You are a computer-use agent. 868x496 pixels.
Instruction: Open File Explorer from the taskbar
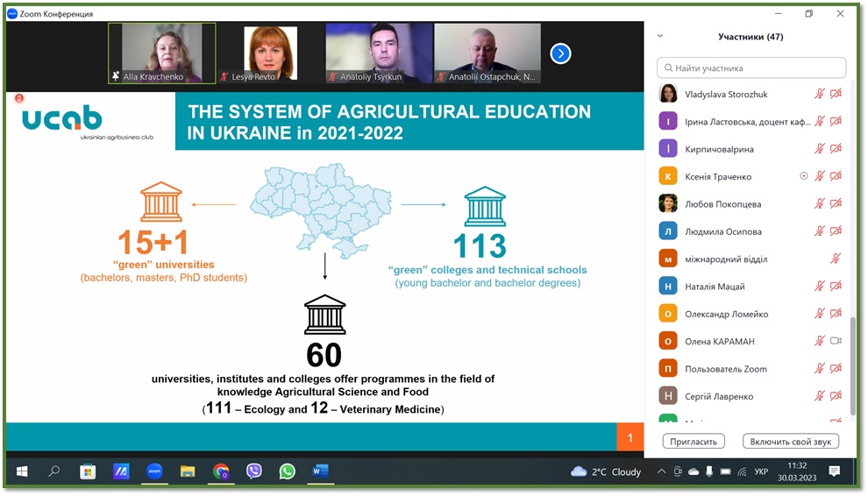(188, 471)
